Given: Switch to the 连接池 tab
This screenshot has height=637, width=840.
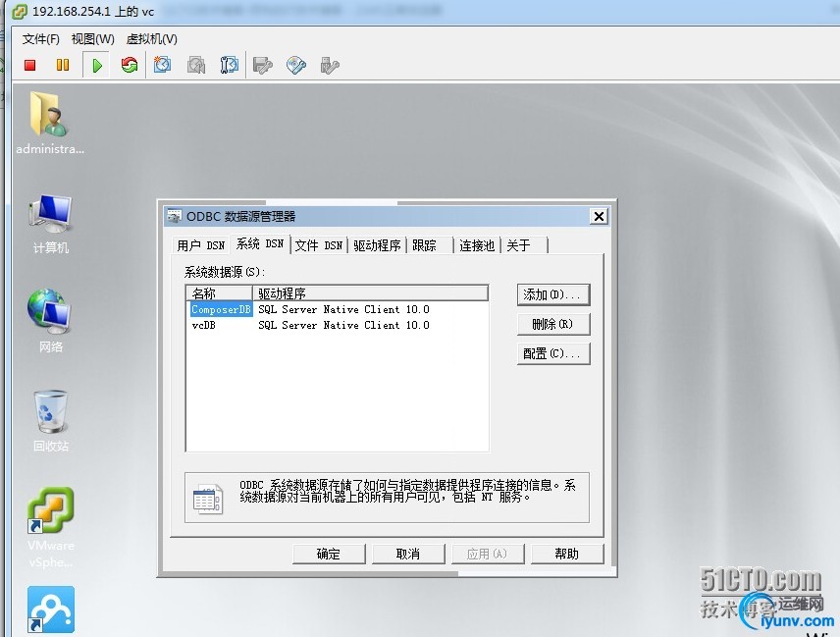Looking at the screenshot, I should click(477, 245).
